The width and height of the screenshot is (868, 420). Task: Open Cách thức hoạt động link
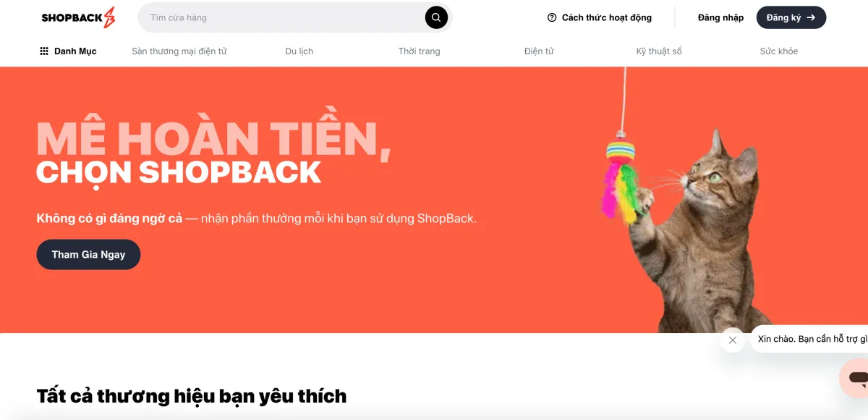click(x=600, y=17)
